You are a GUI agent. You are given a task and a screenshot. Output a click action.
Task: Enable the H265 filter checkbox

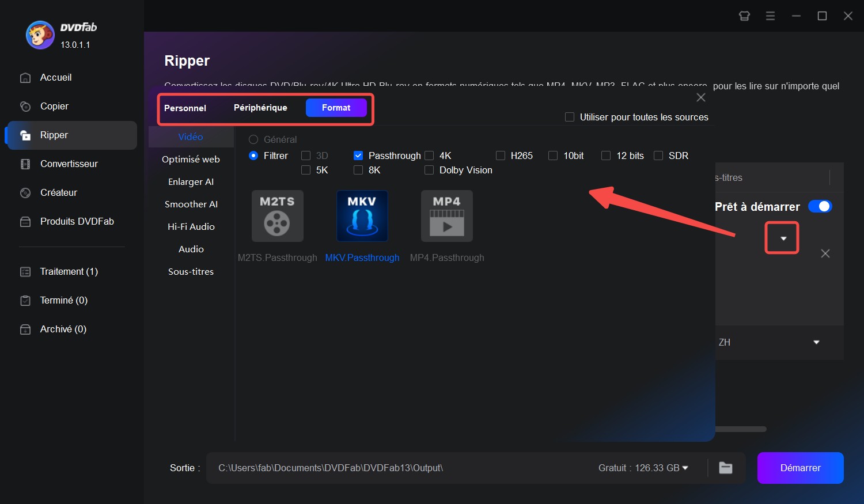click(501, 156)
